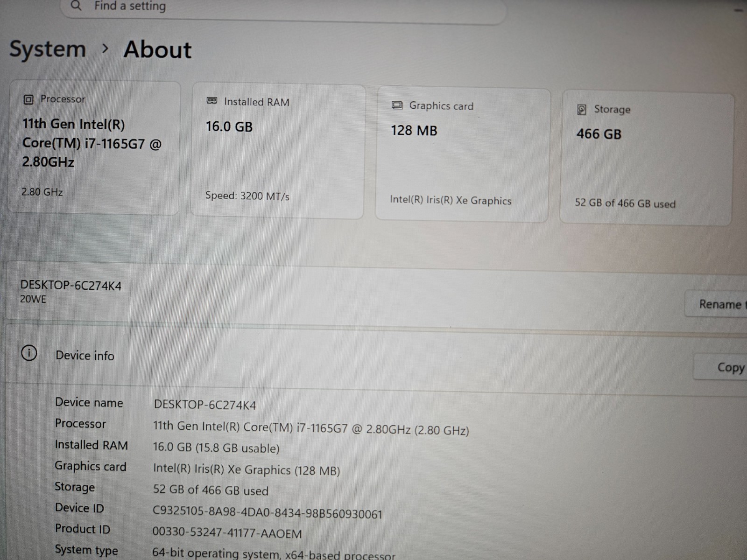Select the Product ID value 00330-53247-41177-AAOEM
The width and height of the screenshot is (747, 560).
click(227, 532)
